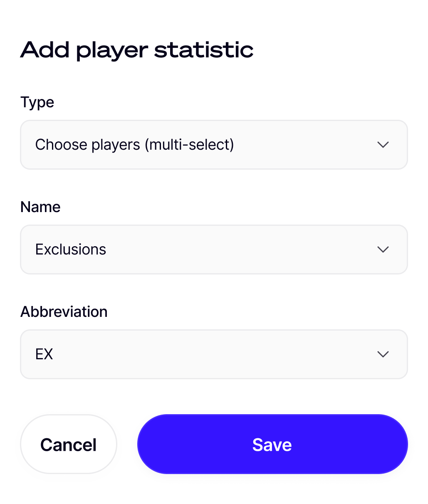This screenshot has width=428, height=504.
Task: Click the "Exclusions" value text
Action: tap(71, 250)
